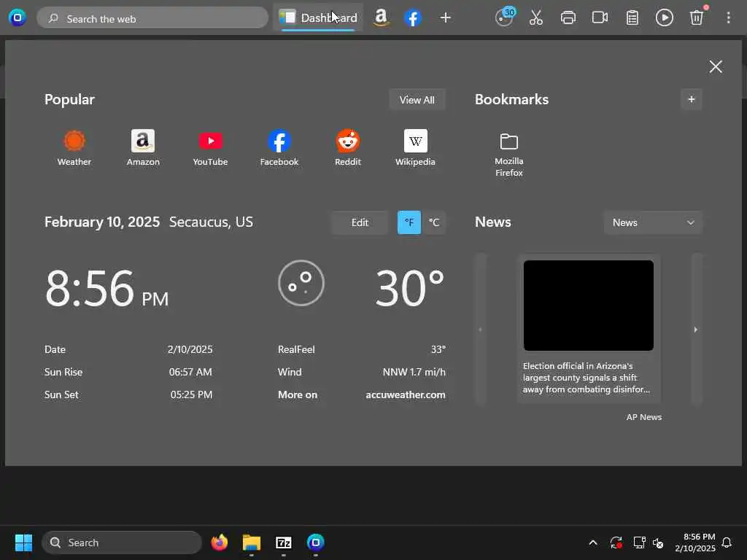Go to previous news story arrow
The height and width of the screenshot is (560, 747).
(x=480, y=330)
